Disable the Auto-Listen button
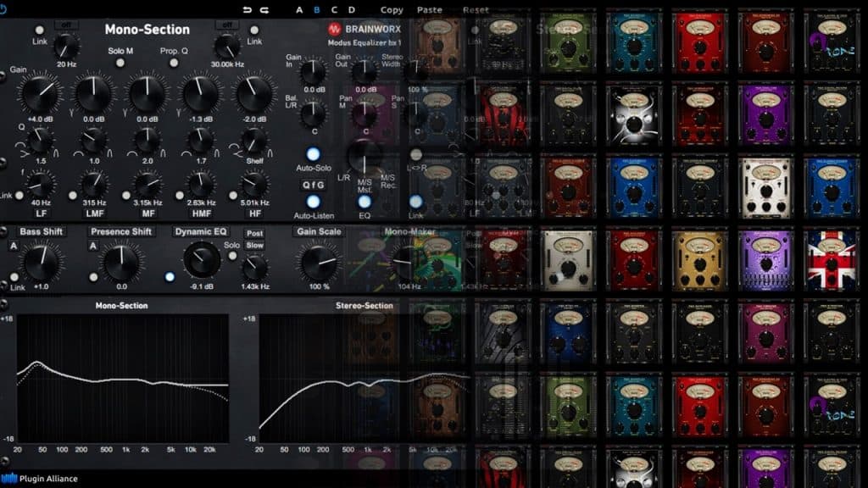The width and height of the screenshot is (868, 488). [313, 202]
